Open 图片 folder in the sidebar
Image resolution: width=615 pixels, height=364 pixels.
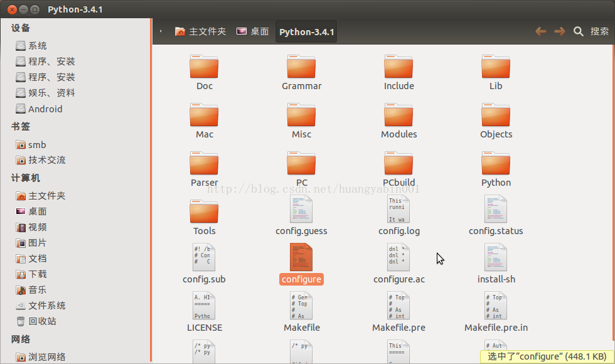tap(31, 243)
